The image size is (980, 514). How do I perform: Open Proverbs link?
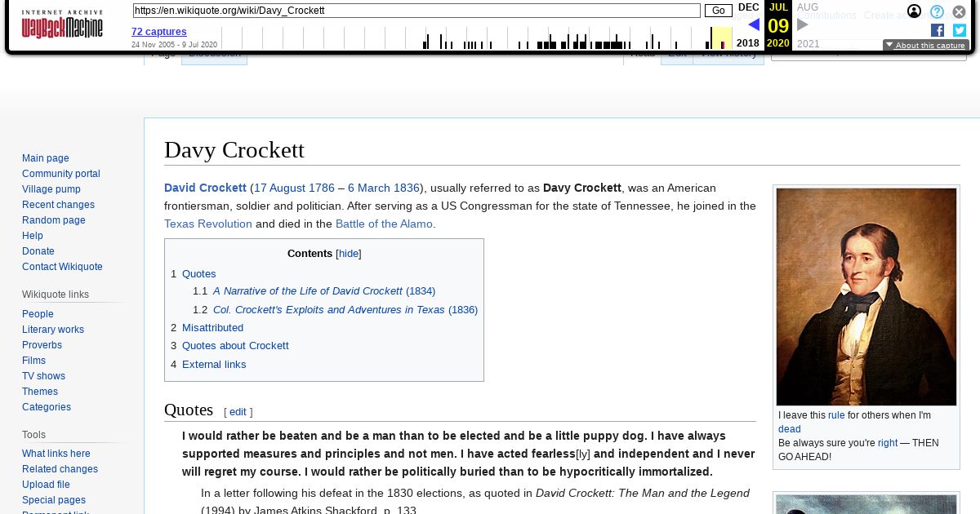tap(42, 345)
